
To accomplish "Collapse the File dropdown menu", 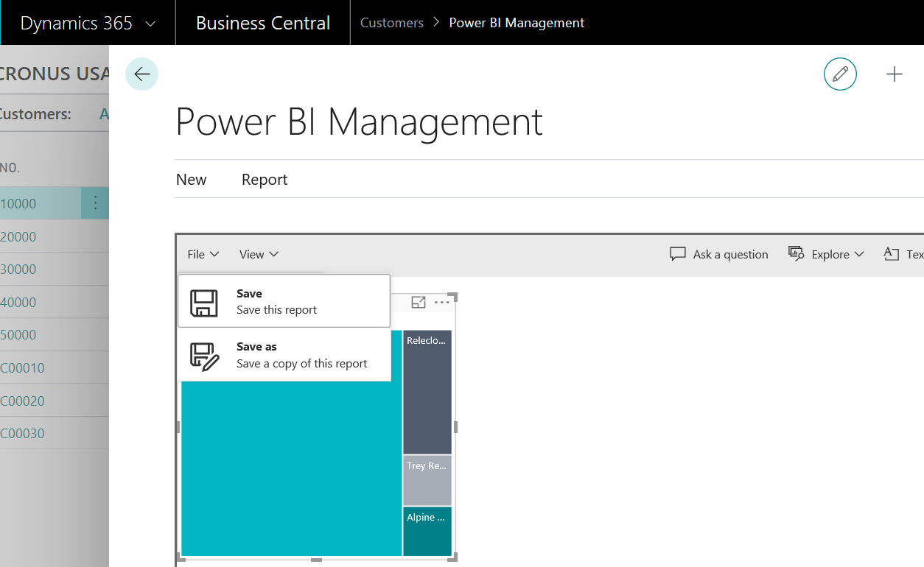I will point(203,254).
